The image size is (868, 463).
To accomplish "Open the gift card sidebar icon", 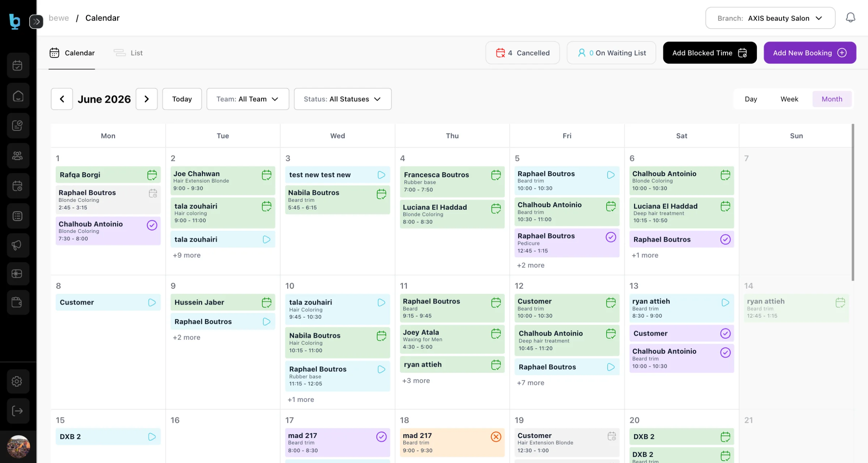I will pyautogui.click(x=18, y=274).
